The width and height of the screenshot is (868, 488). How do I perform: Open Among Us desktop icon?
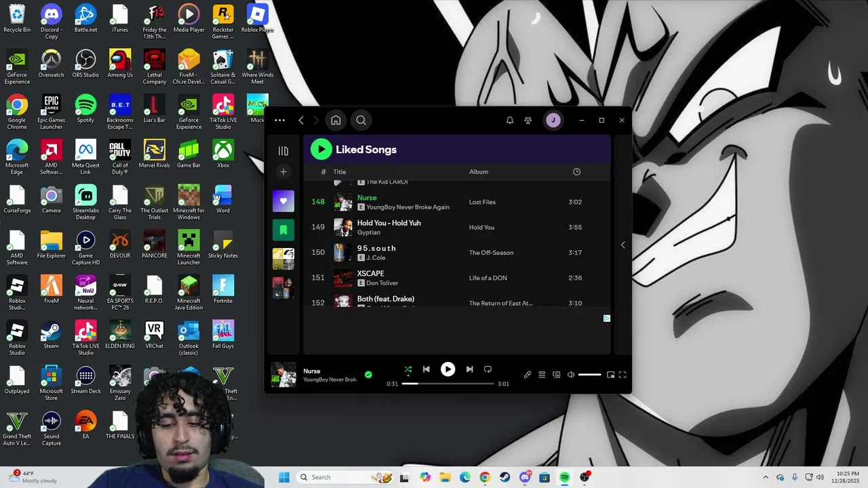tap(120, 64)
